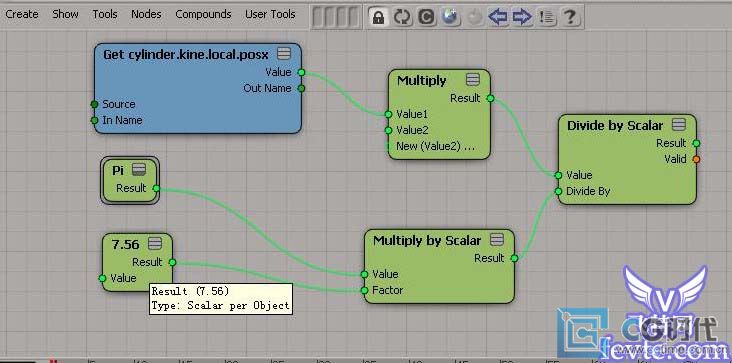Collapse the Divide by Scalar node header icon
The width and height of the screenshot is (732, 363).
pyautogui.click(x=679, y=125)
